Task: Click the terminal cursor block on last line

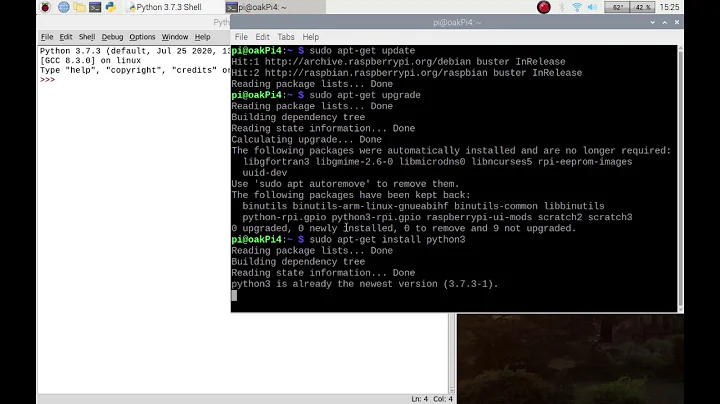Action: [234, 295]
